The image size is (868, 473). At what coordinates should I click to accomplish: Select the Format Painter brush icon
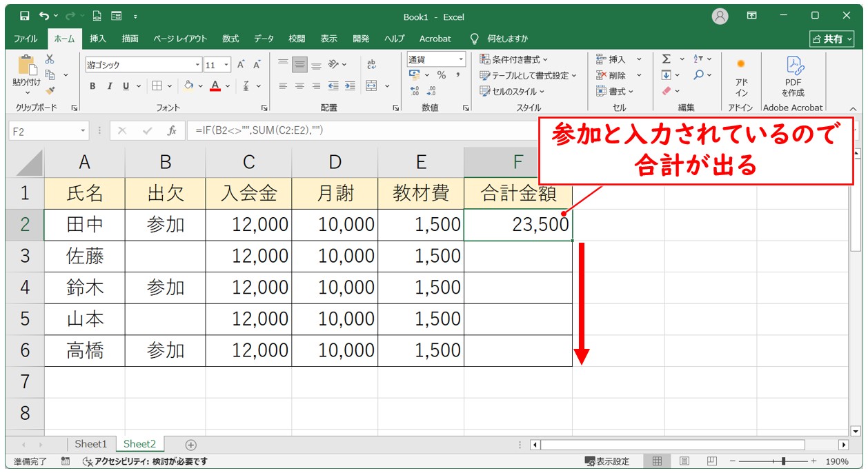(50, 90)
